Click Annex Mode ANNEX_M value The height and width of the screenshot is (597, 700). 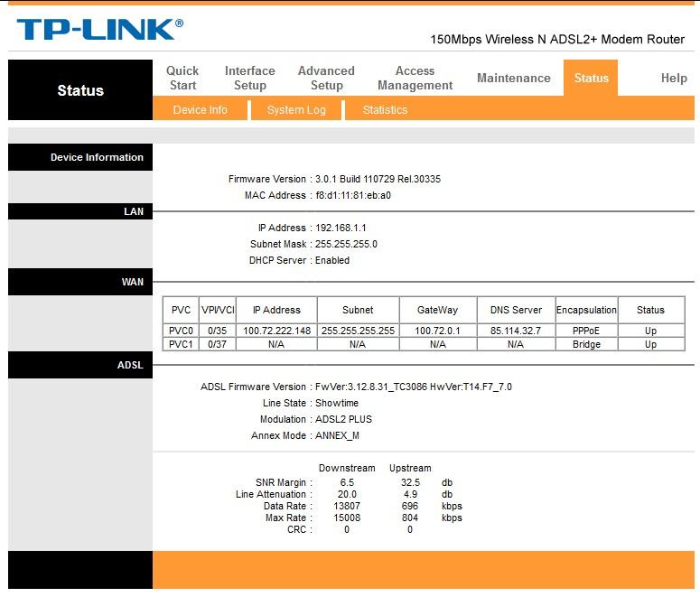point(337,436)
